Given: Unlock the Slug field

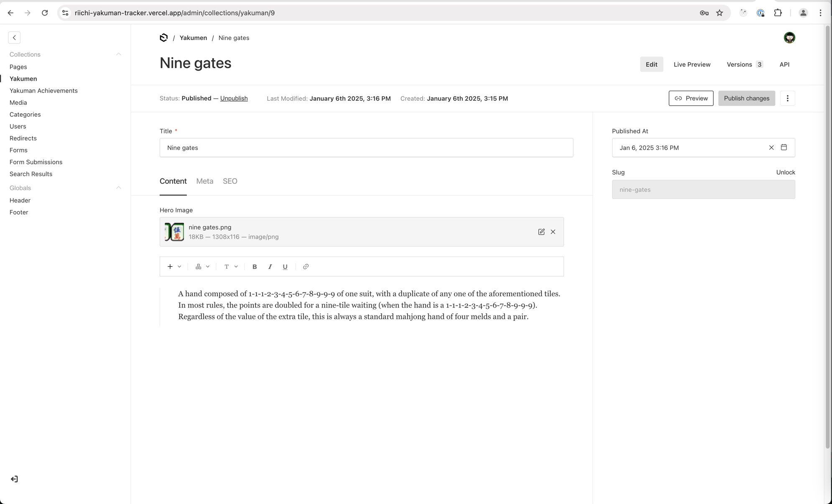Looking at the screenshot, I should (x=786, y=172).
